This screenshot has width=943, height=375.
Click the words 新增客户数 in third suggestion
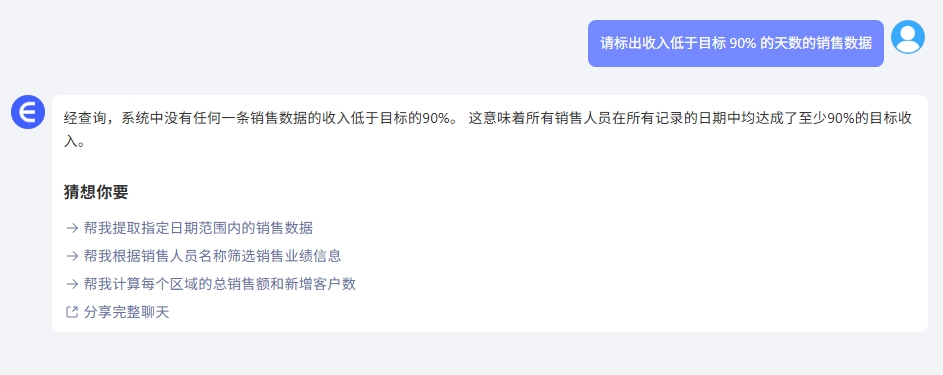[x=321, y=284]
